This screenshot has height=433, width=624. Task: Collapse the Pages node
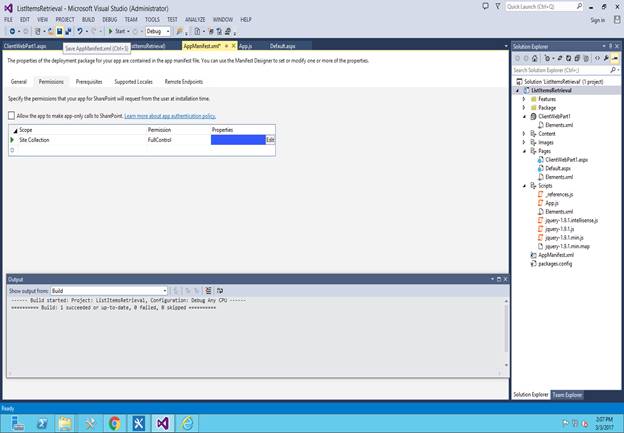tap(524, 151)
